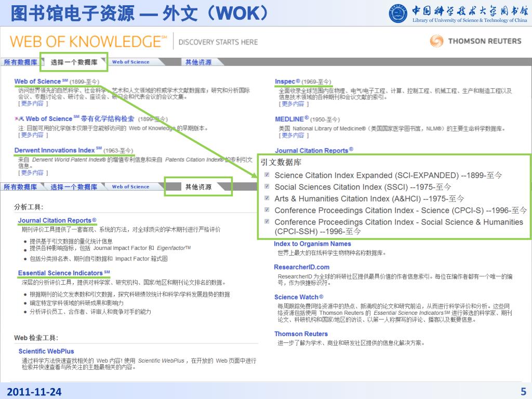Open the top Web of Science tab

(130, 62)
